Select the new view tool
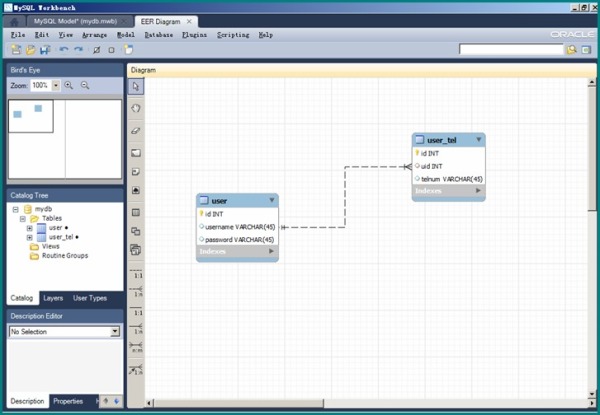 coord(136,231)
